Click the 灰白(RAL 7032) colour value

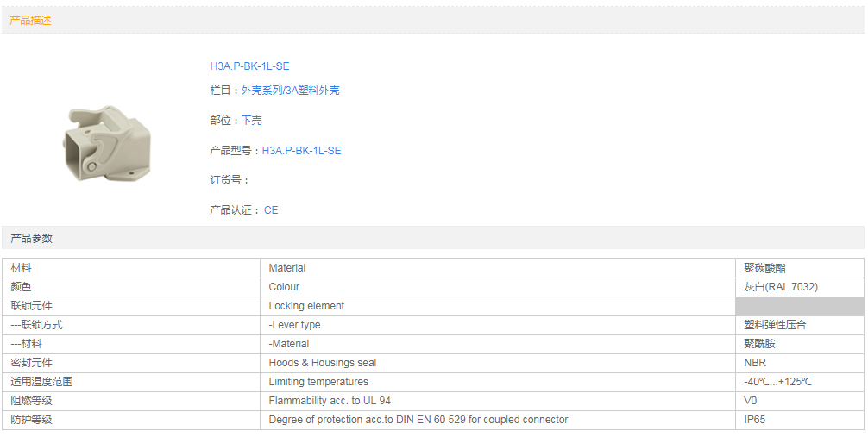pyautogui.click(x=780, y=287)
